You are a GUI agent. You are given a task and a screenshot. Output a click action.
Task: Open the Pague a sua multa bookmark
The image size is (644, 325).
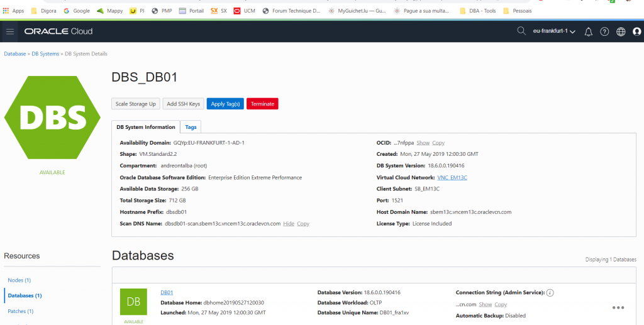pos(421,11)
